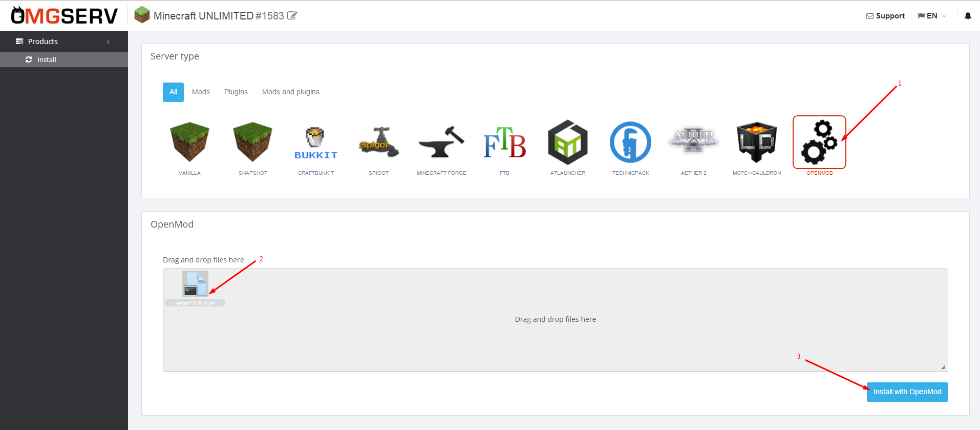Viewport: 980px width, 430px height.
Task: Show All server types tab
Action: [x=173, y=92]
